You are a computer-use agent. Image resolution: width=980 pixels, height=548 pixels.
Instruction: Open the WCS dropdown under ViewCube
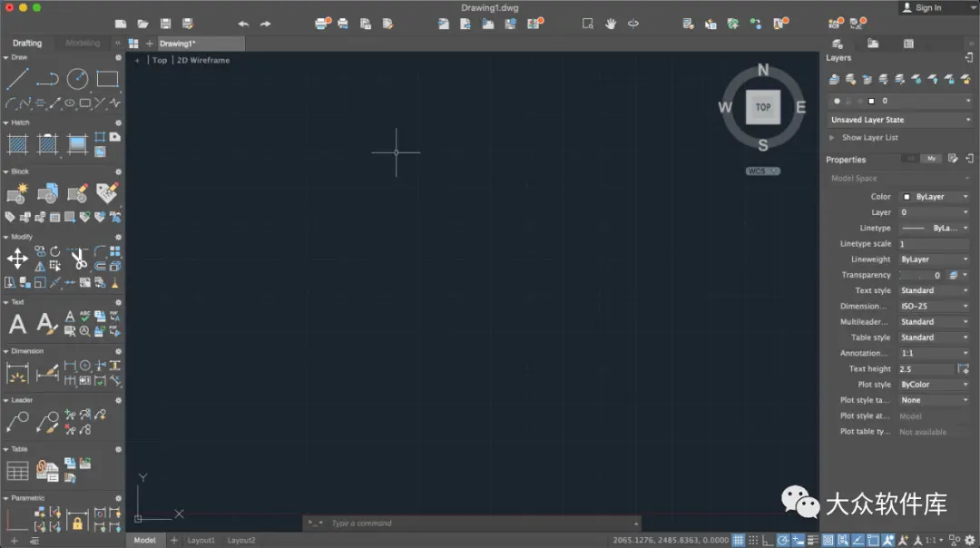coord(763,171)
